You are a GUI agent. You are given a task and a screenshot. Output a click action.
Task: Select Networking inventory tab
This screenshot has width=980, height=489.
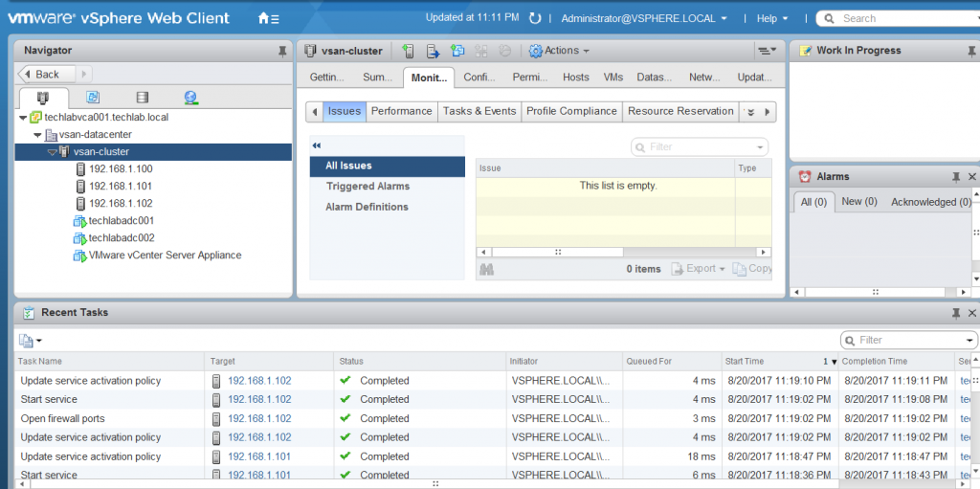(191, 98)
